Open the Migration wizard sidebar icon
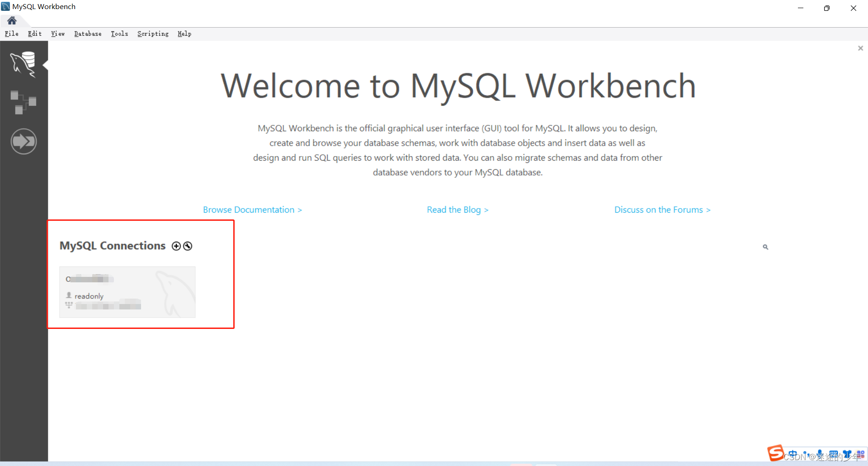 [x=24, y=142]
